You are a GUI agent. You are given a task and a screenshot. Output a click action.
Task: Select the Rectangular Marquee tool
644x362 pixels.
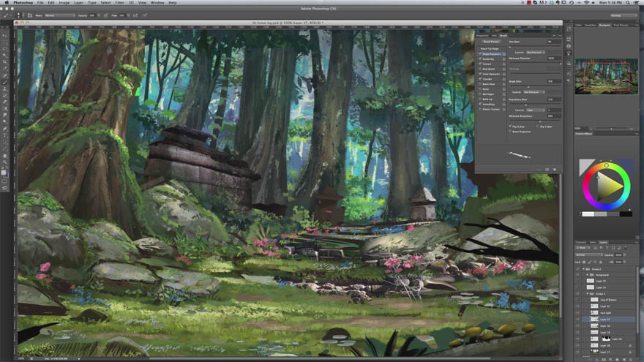click(x=5, y=42)
